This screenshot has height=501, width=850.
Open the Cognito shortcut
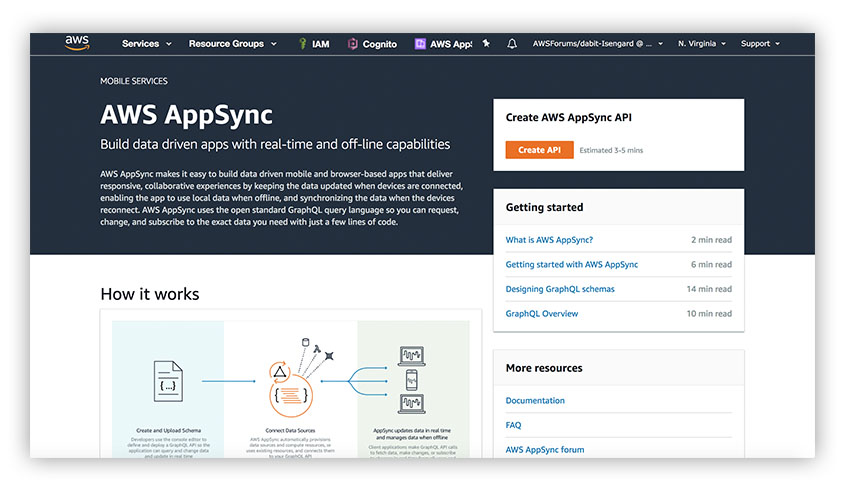point(379,44)
